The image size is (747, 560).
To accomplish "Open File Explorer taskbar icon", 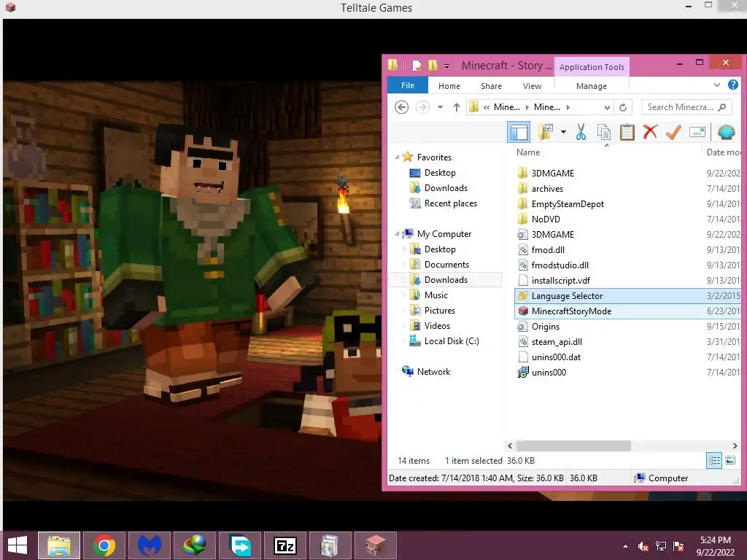I will point(59,545).
